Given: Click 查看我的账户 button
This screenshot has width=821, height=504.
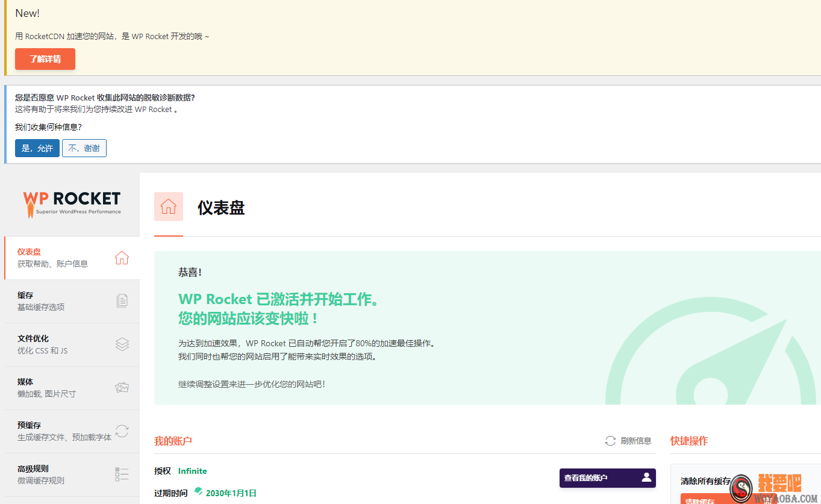Looking at the screenshot, I should 608,478.
